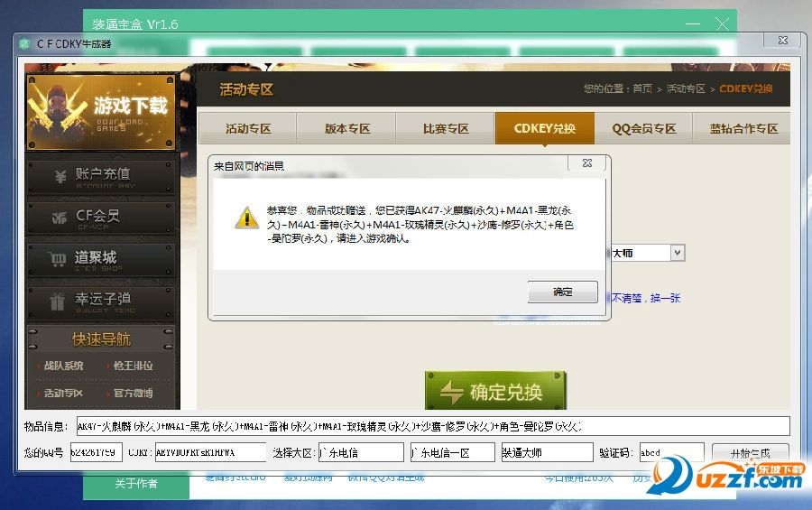Viewport: 812px width, 510px height.
Task: Close the 装逼宝盒 V1.6 window
Action: click(722, 23)
